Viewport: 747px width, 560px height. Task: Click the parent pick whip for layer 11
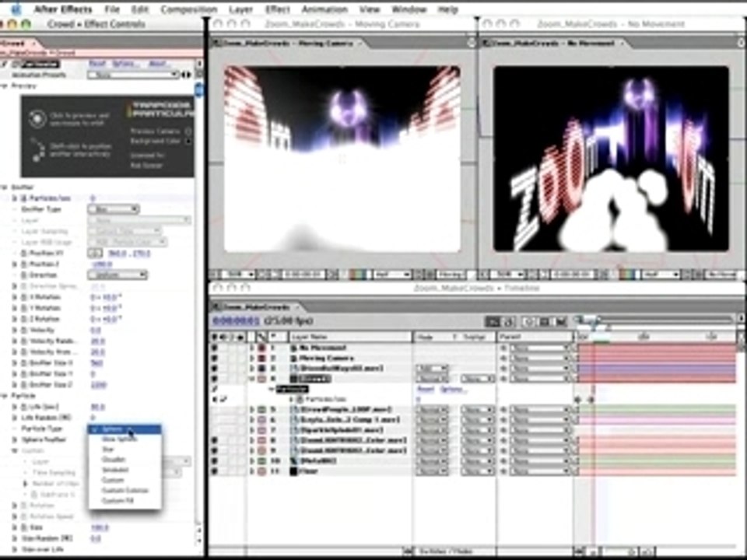503,471
